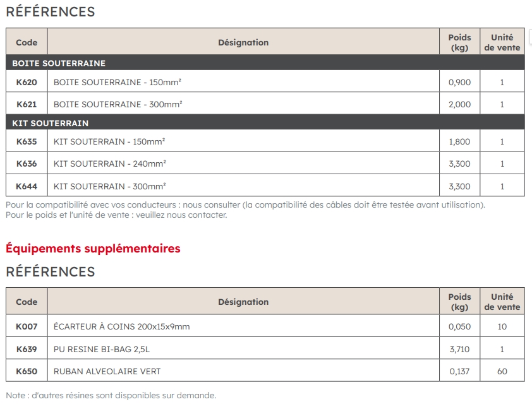
Task: Click product code K620
Action: [x=27, y=82]
